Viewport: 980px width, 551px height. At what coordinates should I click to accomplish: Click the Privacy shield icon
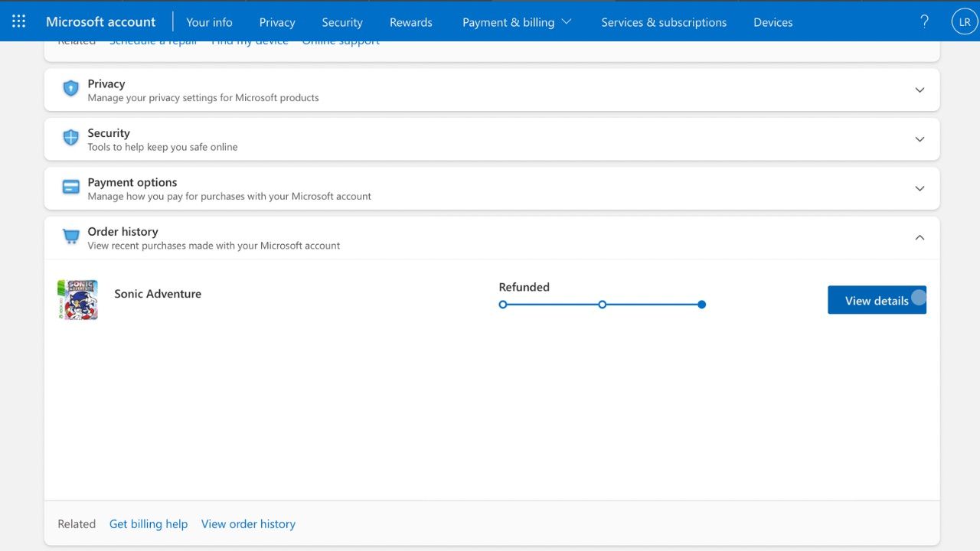coord(70,90)
